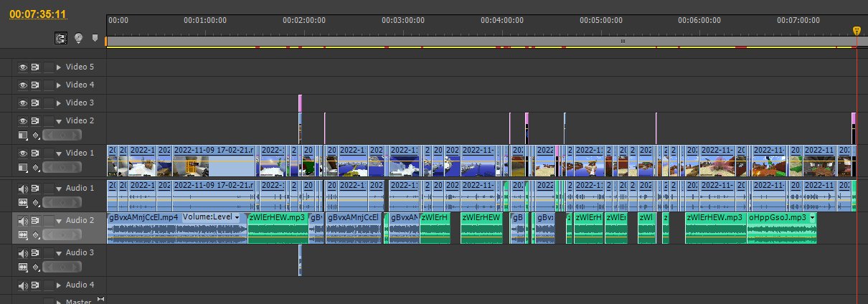
Task: Collapse the Audio 1 track
Action: click(59, 188)
